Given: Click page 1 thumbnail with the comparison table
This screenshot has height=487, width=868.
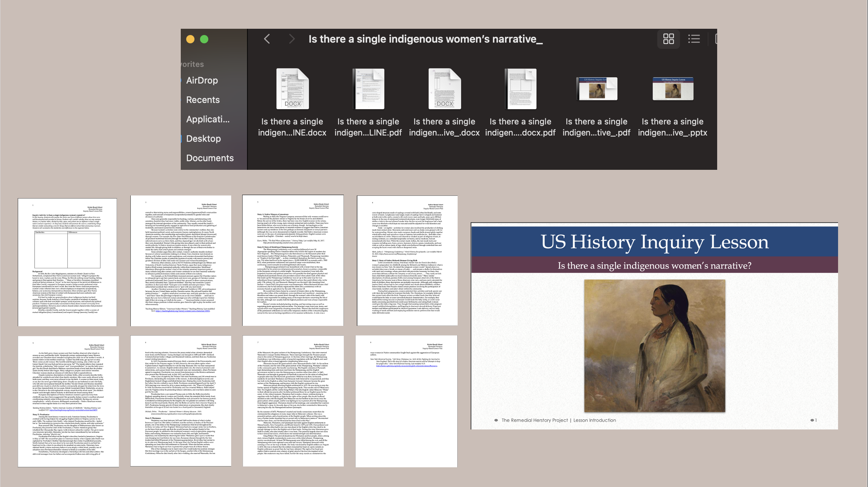Looking at the screenshot, I should click(67, 262).
